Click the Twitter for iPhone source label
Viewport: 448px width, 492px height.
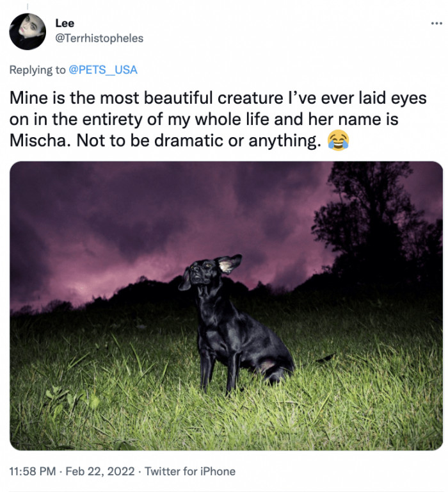[x=190, y=471]
